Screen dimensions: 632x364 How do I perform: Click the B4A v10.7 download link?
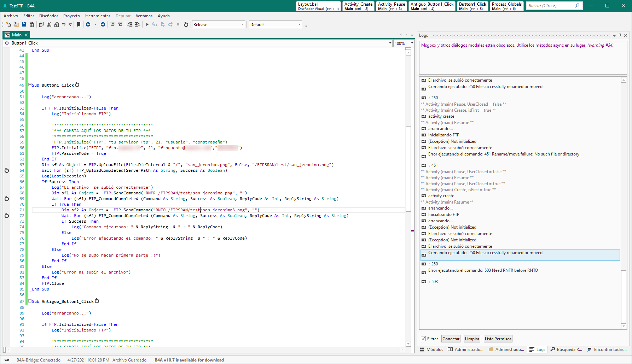[x=189, y=360]
